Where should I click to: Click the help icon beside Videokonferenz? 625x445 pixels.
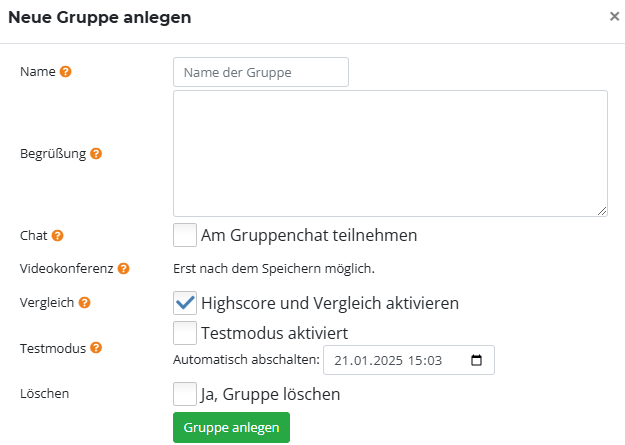(124, 269)
